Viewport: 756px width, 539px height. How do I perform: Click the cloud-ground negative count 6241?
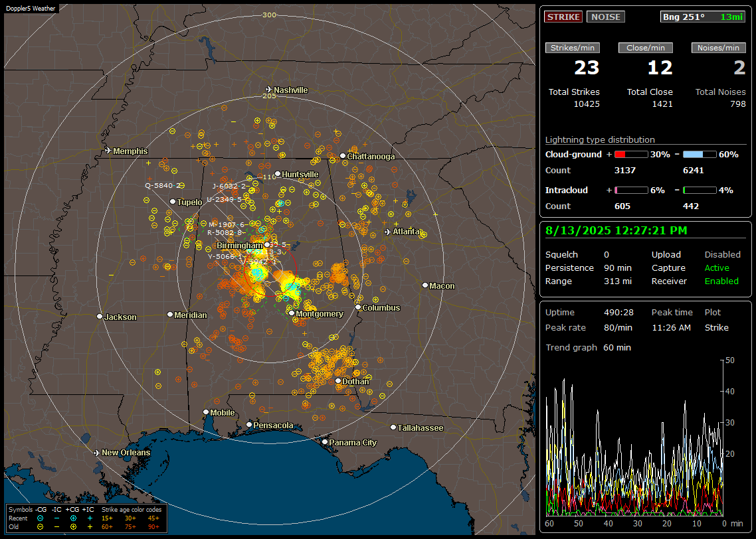point(694,170)
